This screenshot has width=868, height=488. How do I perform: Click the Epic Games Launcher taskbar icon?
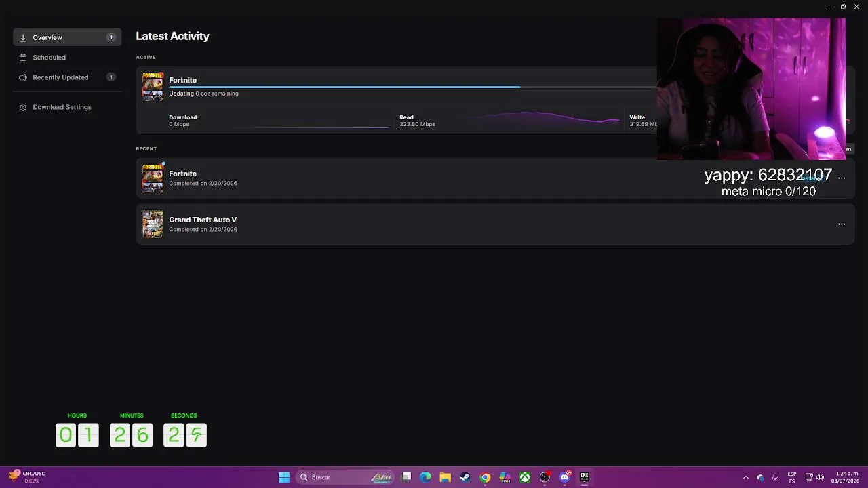(585, 477)
